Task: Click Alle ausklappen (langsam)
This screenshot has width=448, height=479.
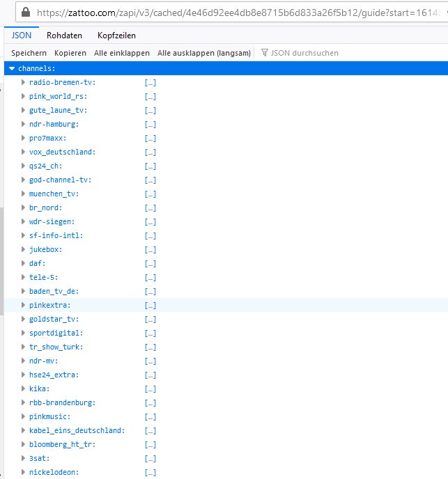Action: pos(204,53)
